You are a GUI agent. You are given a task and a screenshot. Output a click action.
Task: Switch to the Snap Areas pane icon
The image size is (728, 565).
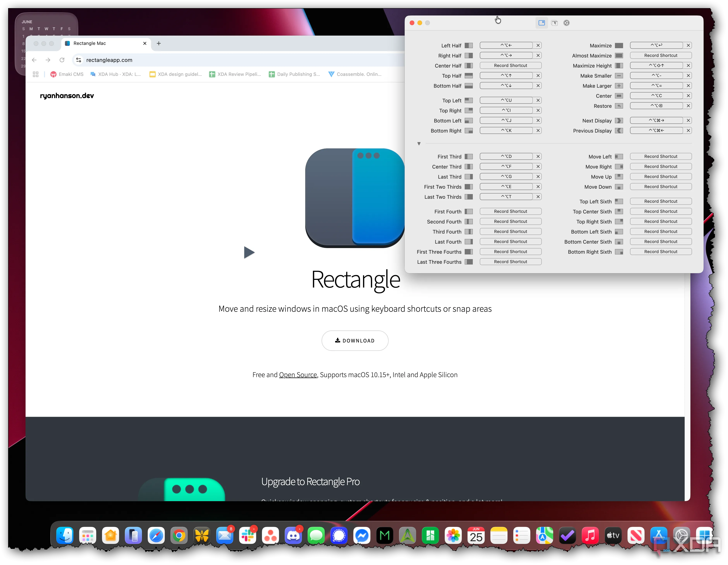coord(554,23)
